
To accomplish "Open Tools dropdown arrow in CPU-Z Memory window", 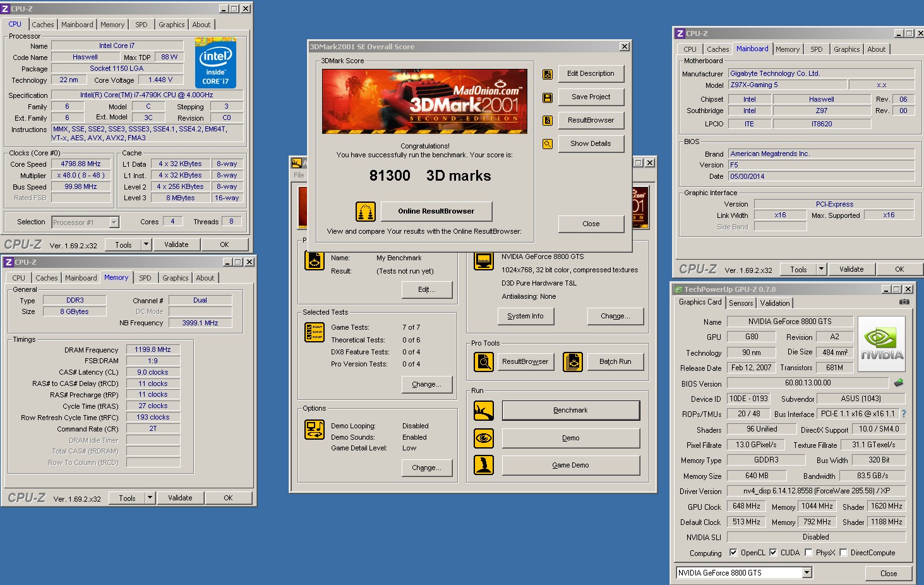I will [150, 498].
